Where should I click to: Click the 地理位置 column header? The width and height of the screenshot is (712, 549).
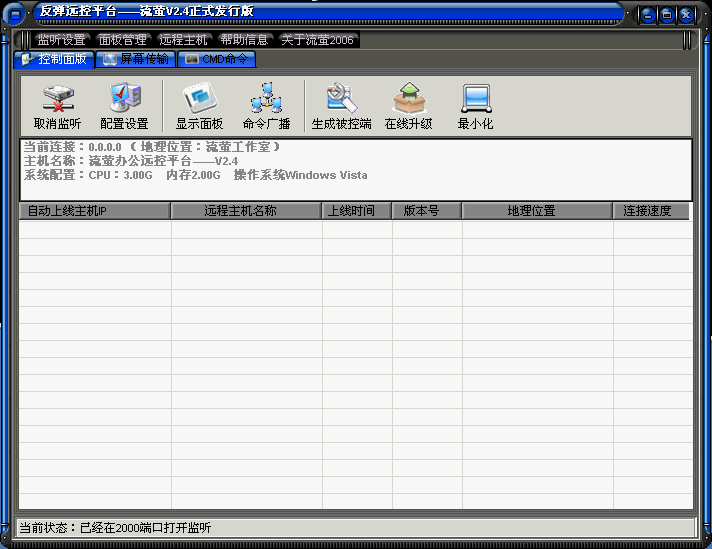(x=537, y=211)
